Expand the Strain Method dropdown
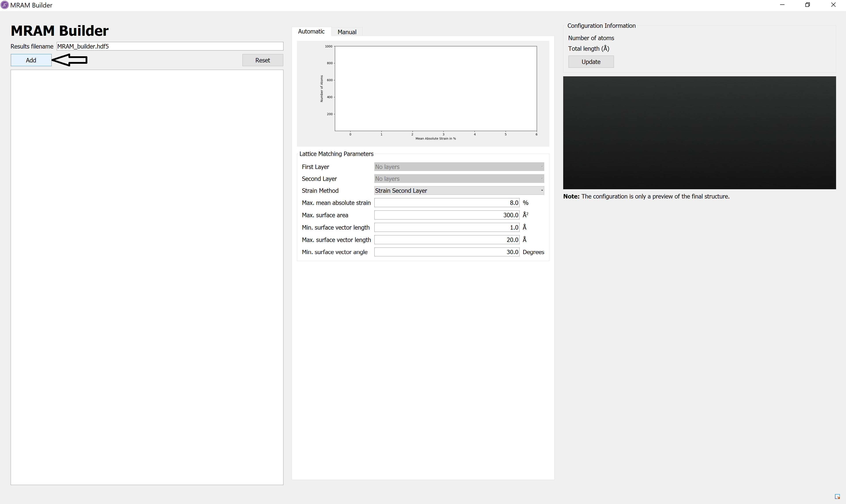This screenshot has width=846, height=504. (459, 191)
